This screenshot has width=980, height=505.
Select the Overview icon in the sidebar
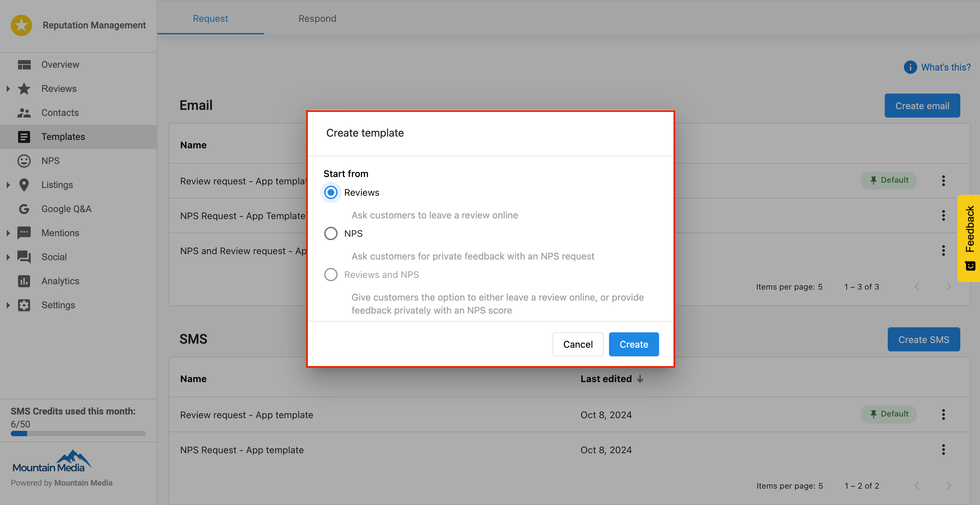24,64
